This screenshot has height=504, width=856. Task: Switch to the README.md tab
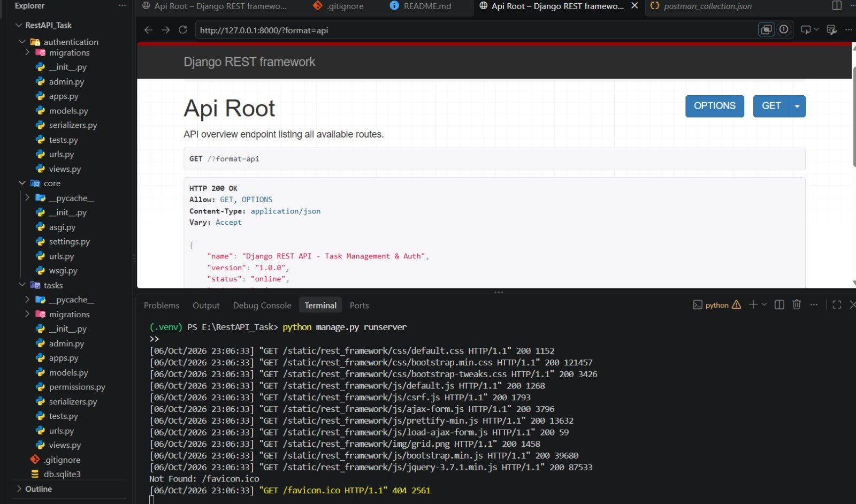[421, 6]
